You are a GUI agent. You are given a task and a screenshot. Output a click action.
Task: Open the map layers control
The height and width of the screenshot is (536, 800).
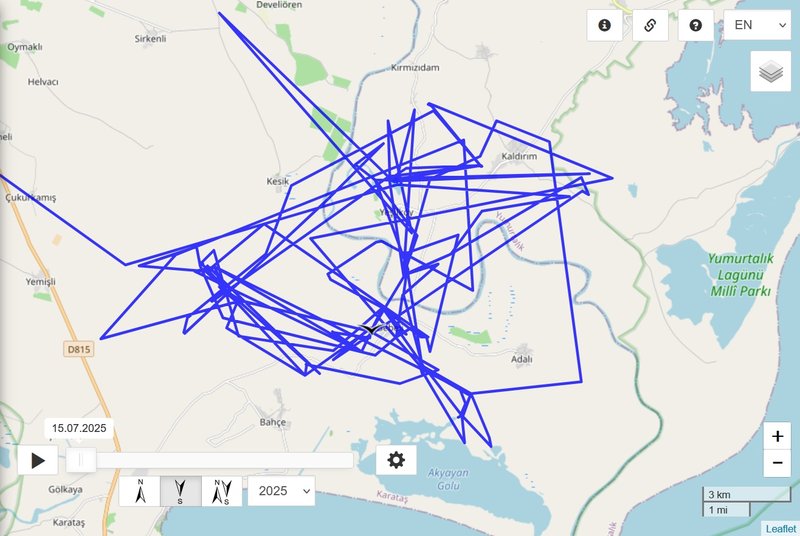(770, 71)
